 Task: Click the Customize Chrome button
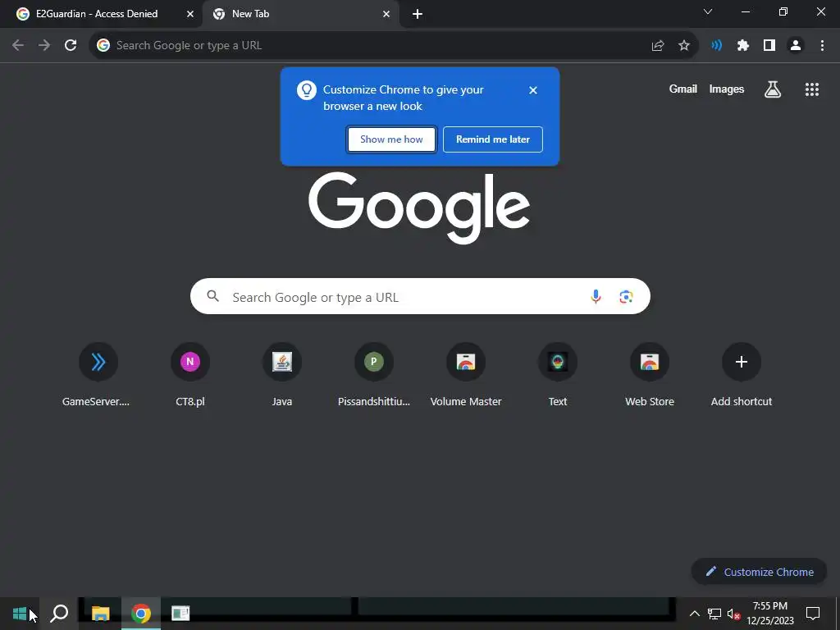759,572
